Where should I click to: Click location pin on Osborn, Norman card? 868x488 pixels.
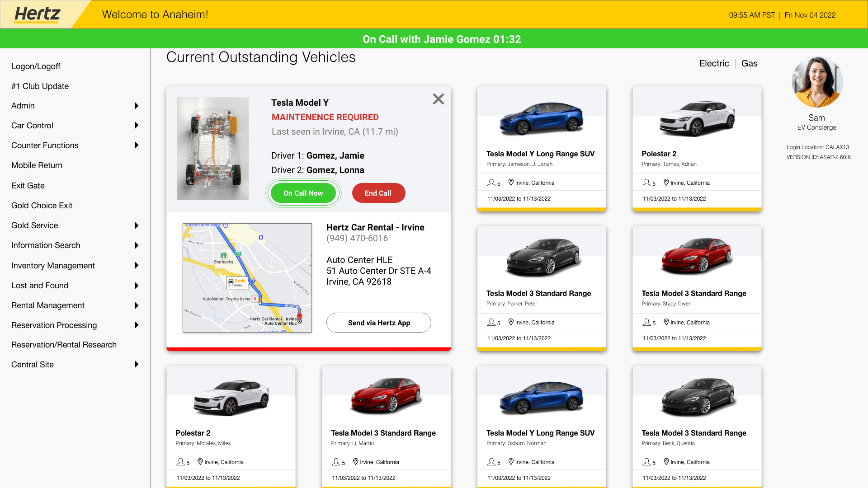pos(511,462)
